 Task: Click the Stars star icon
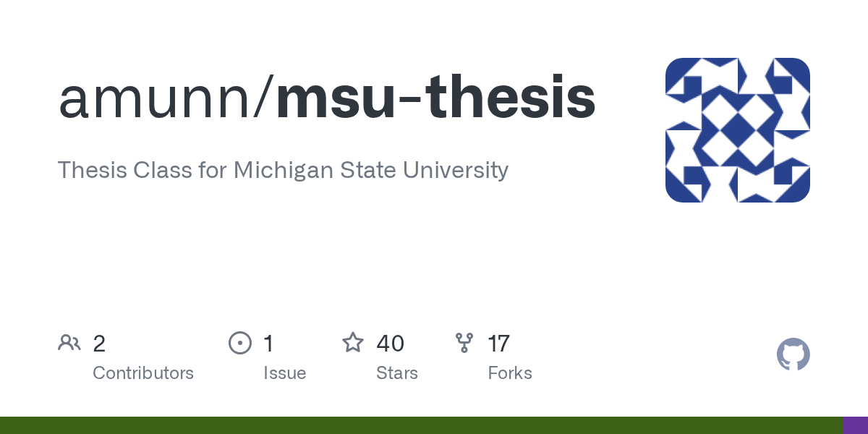[x=353, y=342]
